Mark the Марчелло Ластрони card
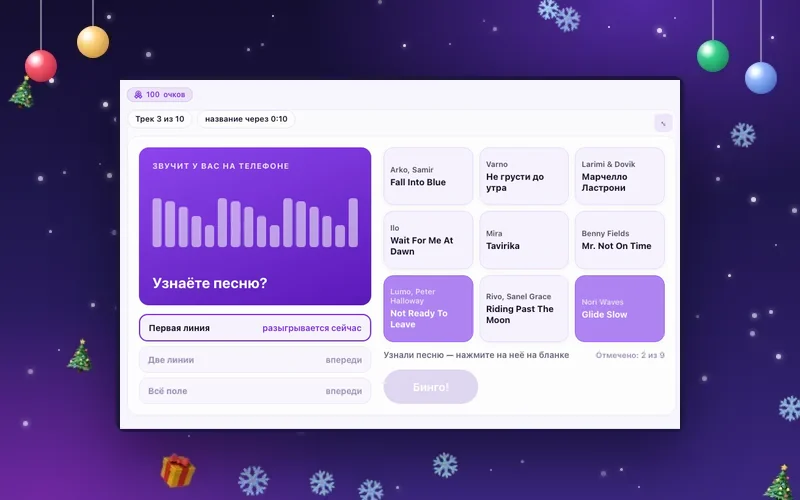800x500 pixels. tap(619, 176)
